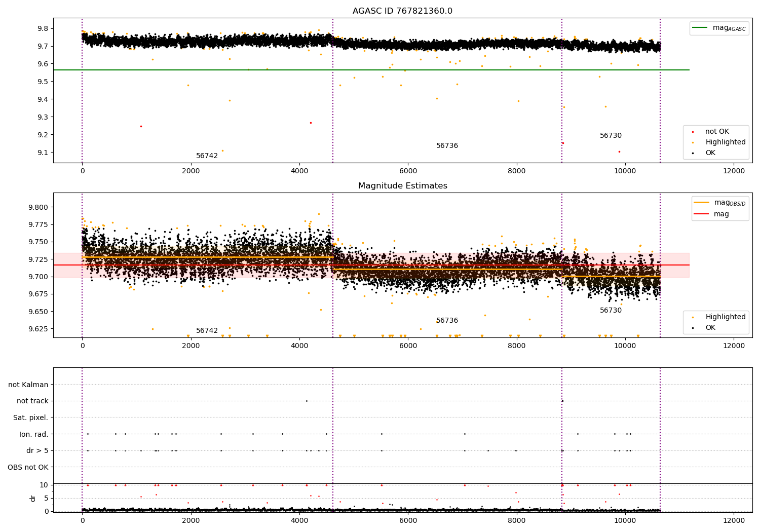Viewport: 760px width, 532px height.
Task: Click the 'OBS not OK' row label
Action: 28,468
